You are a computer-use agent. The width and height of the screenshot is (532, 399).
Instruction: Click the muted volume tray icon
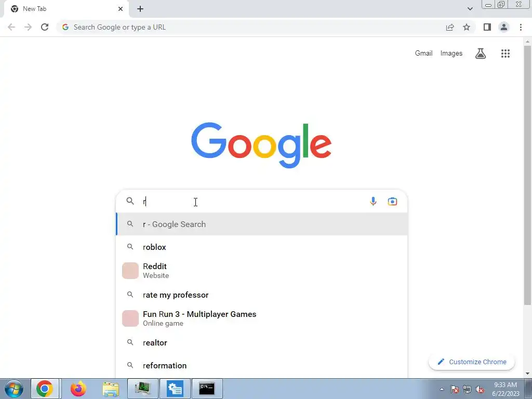(x=480, y=389)
